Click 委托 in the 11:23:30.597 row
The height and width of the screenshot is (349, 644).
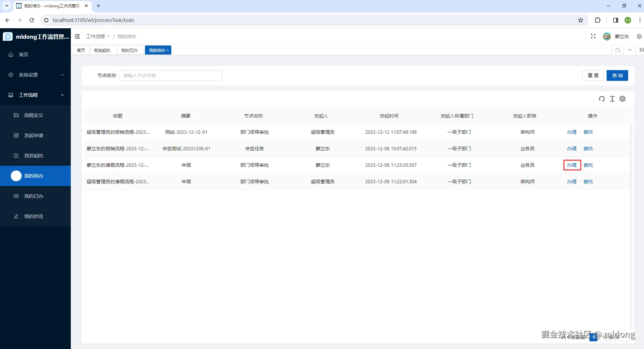click(588, 165)
